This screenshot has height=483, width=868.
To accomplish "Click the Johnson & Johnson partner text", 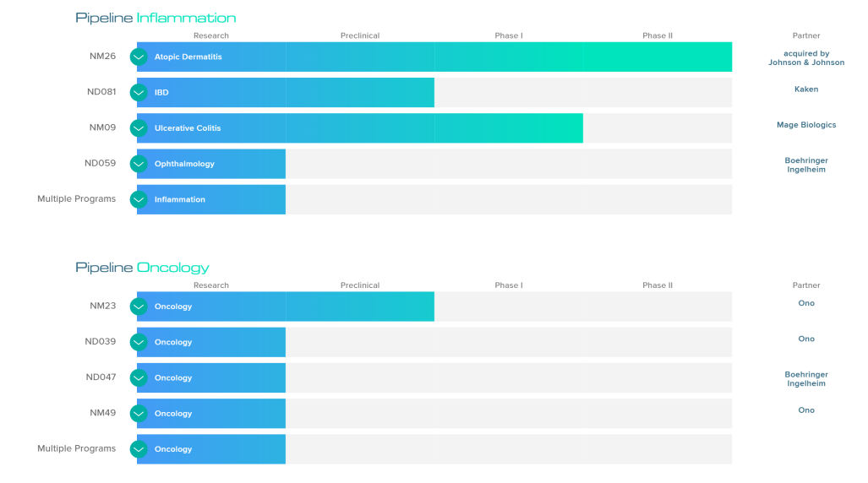I will coord(805,62).
